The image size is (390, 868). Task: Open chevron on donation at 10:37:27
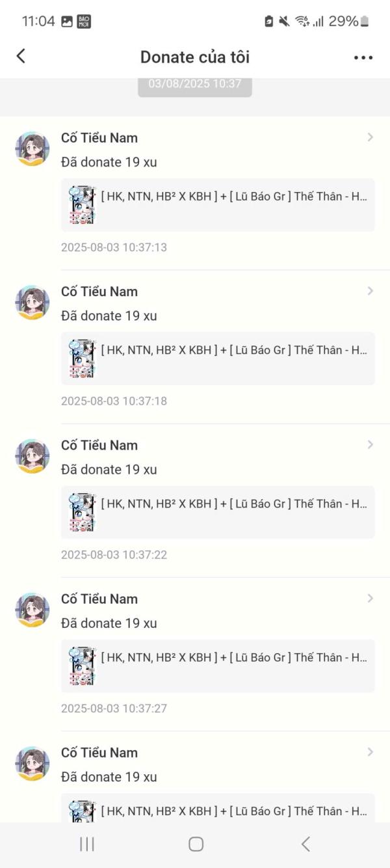pos(370,598)
